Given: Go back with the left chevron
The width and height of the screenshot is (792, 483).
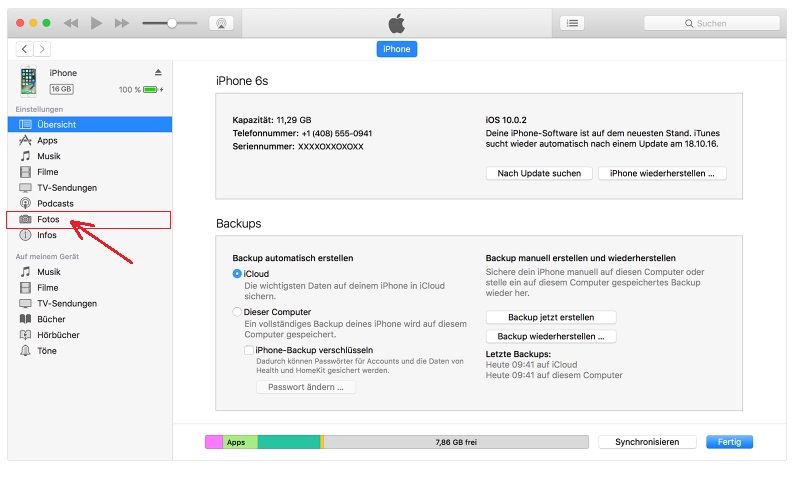Looking at the screenshot, I should pos(24,49).
